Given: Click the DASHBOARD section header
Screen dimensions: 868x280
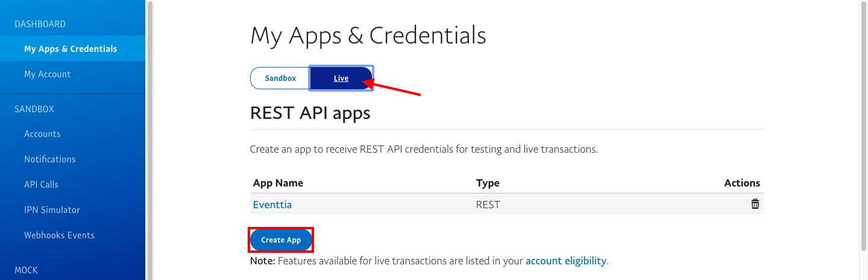Looking at the screenshot, I should 40,24.
